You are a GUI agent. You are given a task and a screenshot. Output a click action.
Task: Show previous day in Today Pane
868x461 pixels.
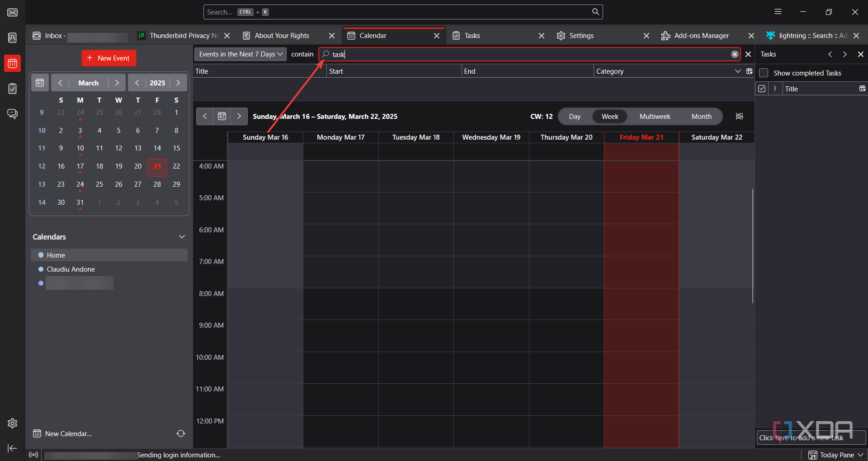click(830, 54)
